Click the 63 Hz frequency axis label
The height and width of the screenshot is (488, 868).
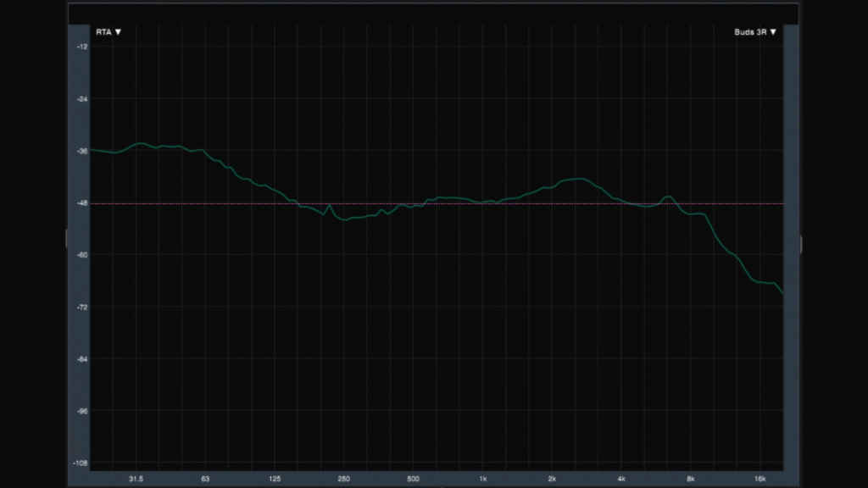click(206, 479)
